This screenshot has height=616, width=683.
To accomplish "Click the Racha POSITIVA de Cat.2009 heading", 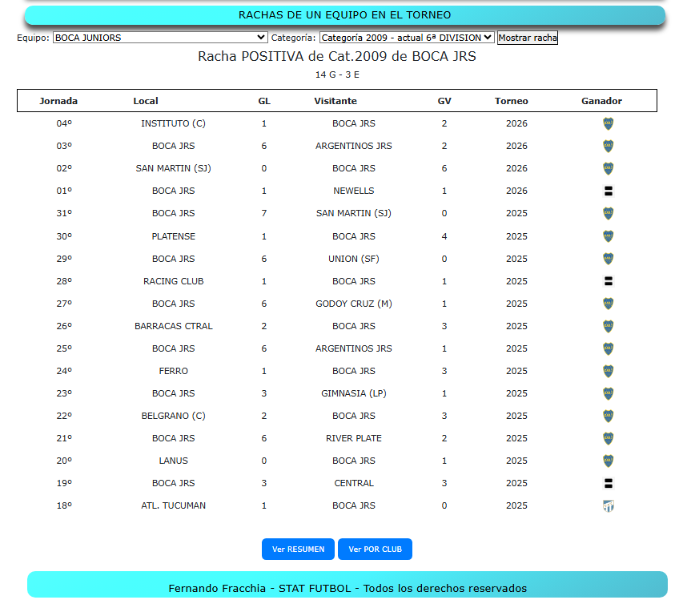I will tap(337, 57).
